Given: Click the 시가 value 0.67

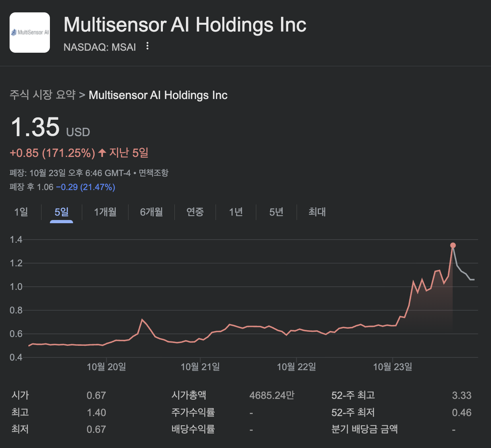Looking at the screenshot, I should click(96, 396).
